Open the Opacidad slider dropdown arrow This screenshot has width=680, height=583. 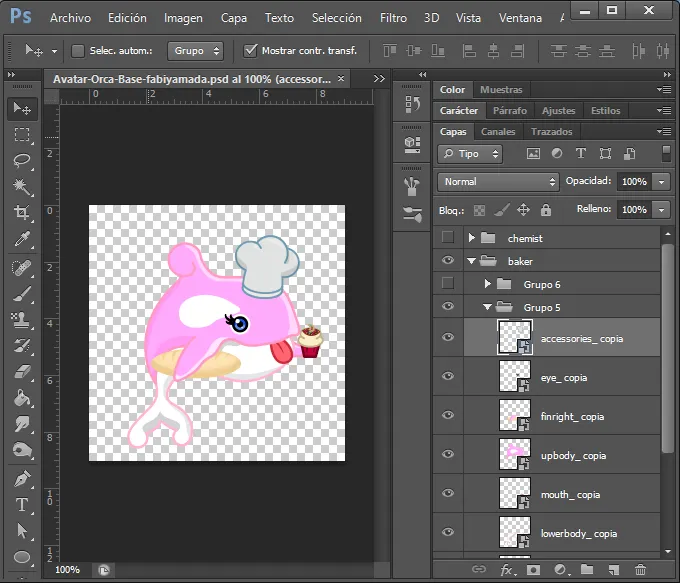tap(661, 182)
